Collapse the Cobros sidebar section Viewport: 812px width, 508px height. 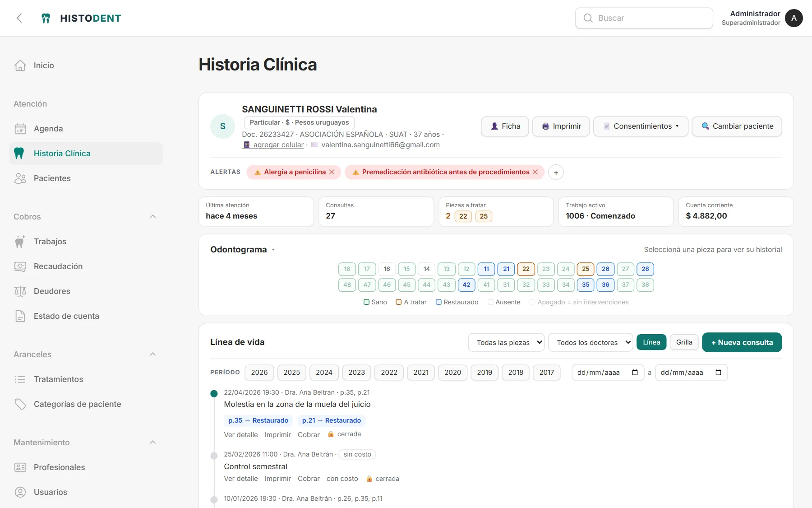(153, 217)
